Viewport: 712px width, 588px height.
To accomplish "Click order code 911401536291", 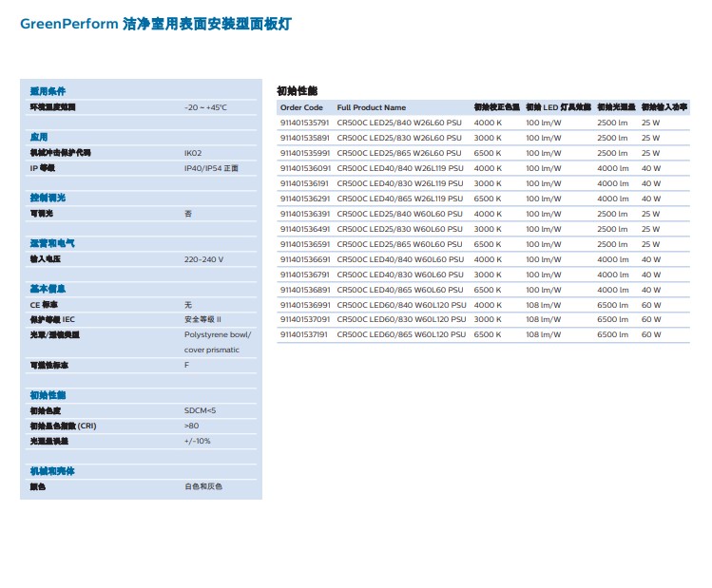I will 305,199.
